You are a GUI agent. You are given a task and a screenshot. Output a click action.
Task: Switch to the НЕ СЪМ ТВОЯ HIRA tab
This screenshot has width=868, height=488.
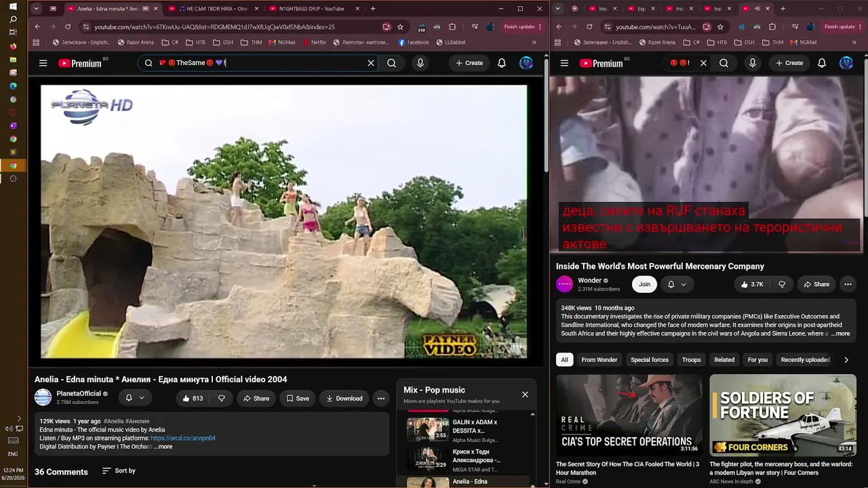212,9
